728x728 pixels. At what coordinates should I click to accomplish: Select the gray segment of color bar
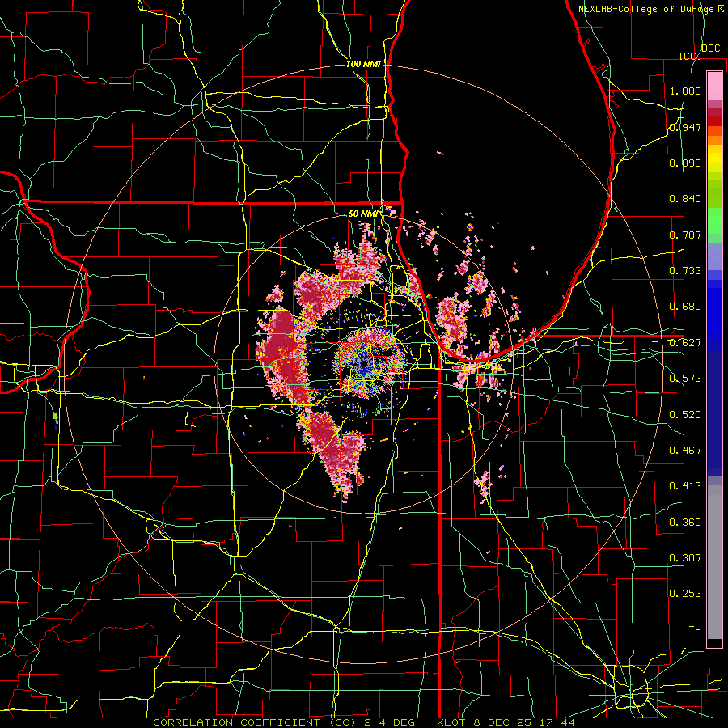714,562
